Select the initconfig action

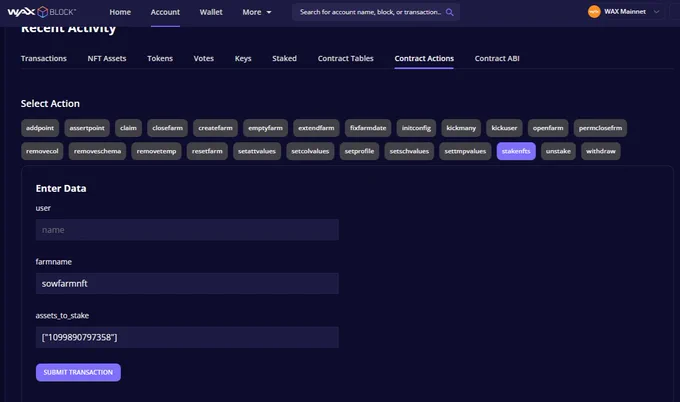point(416,128)
